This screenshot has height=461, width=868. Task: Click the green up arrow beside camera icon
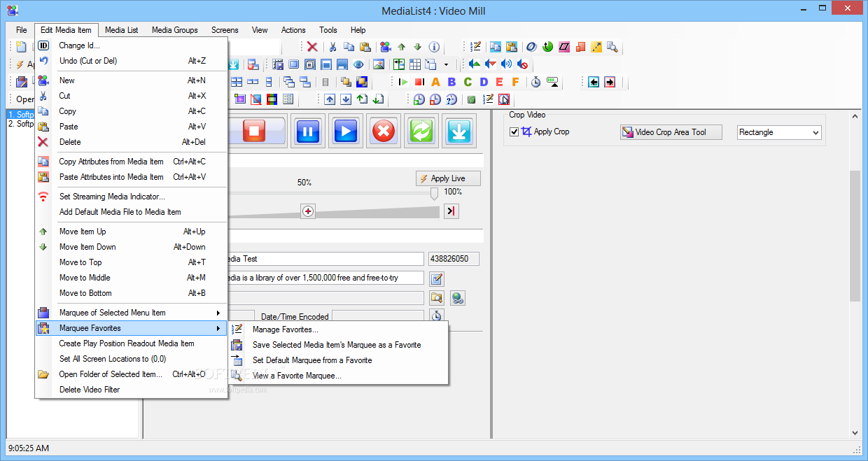pos(402,47)
